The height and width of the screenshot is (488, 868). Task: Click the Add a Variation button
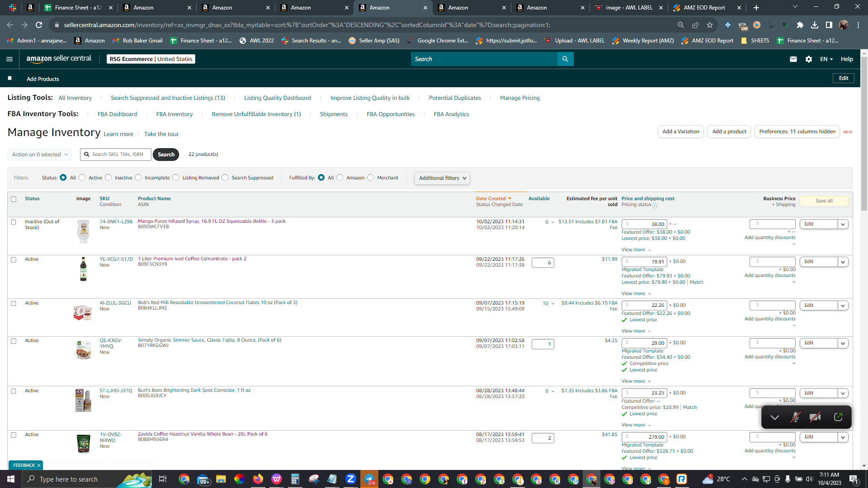click(680, 131)
